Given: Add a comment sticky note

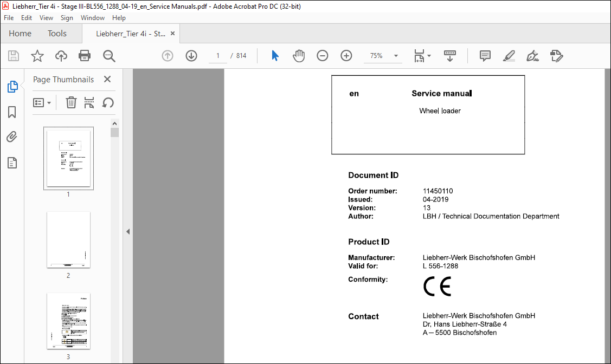Looking at the screenshot, I should coord(485,56).
